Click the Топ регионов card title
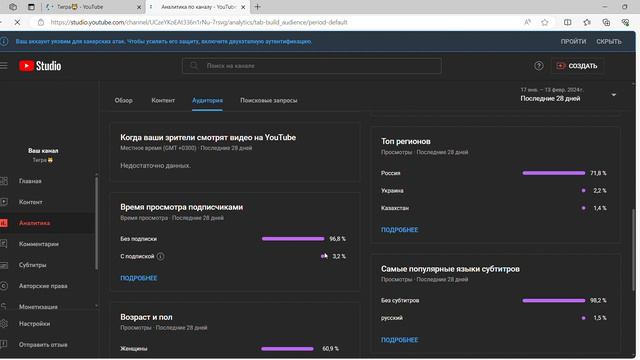The height and width of the screenshot is (360, 640). point(405,141)
